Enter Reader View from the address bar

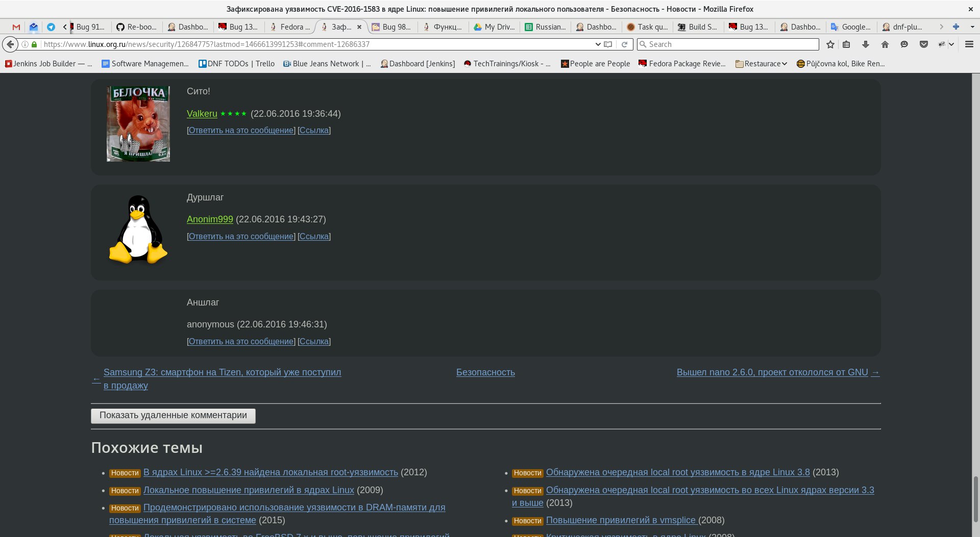[x=608, y=44]
